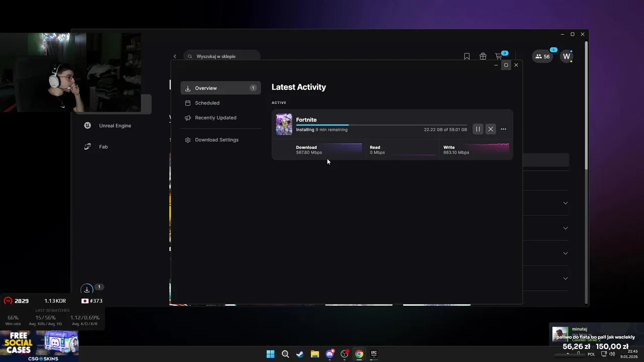Go back with the launcher's back arrow
This screenshot has width=644, height=362.
tap(175, 56)
